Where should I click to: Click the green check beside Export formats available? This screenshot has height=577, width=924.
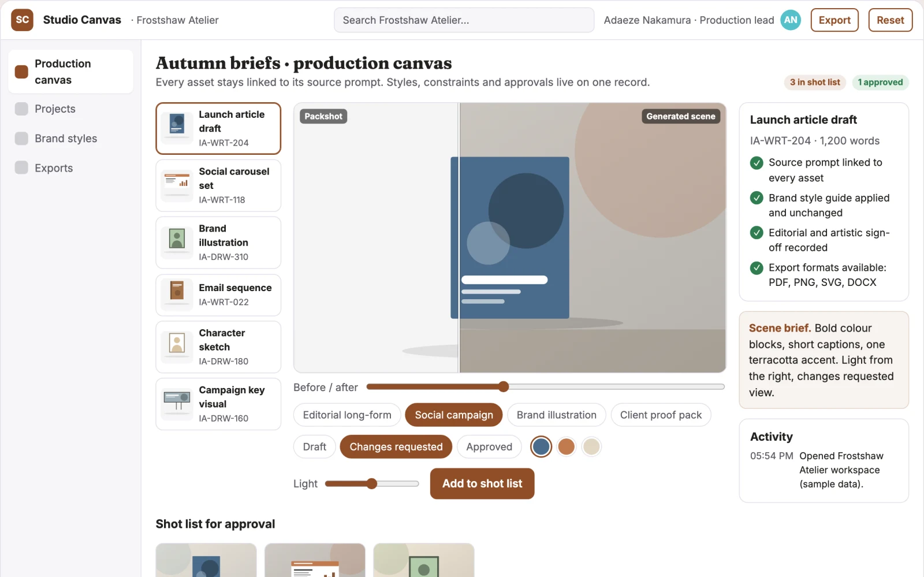(x=757, y=268)
